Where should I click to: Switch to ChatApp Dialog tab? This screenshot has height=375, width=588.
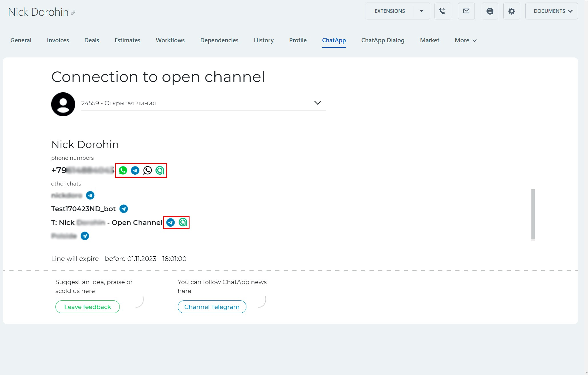[383, 40]
